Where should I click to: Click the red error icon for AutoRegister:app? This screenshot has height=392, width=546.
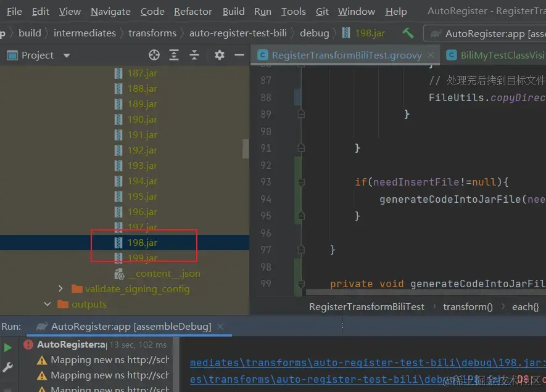[x=28, y=345]
